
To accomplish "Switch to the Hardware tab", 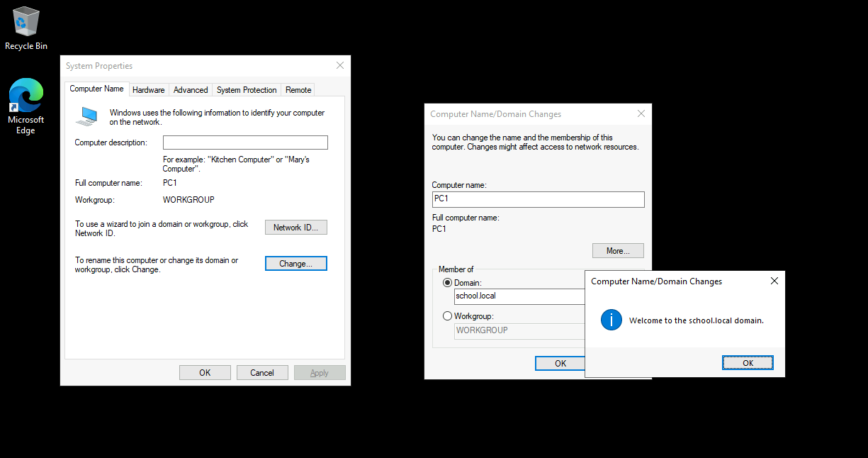I will (148, 90).
